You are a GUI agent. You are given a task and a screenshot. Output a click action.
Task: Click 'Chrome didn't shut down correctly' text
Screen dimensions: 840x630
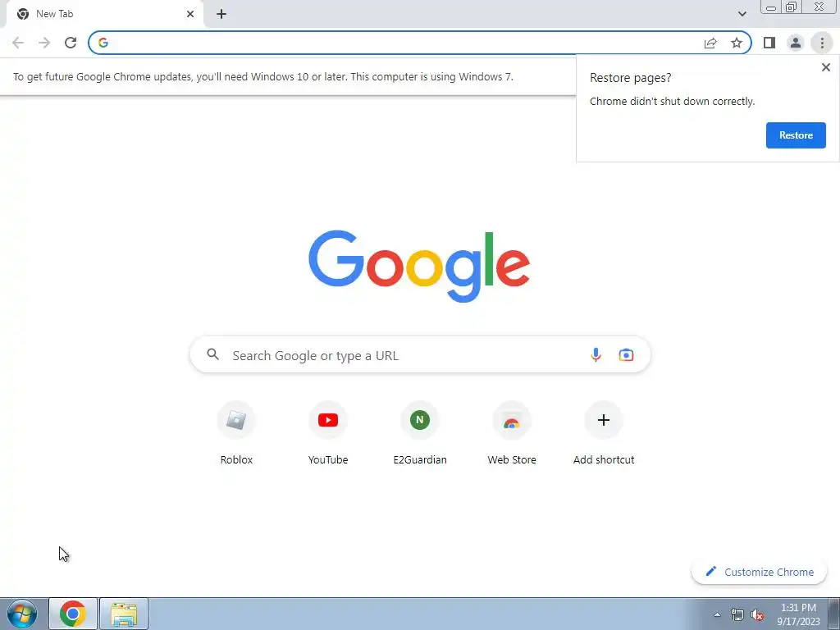pos(672,101)
